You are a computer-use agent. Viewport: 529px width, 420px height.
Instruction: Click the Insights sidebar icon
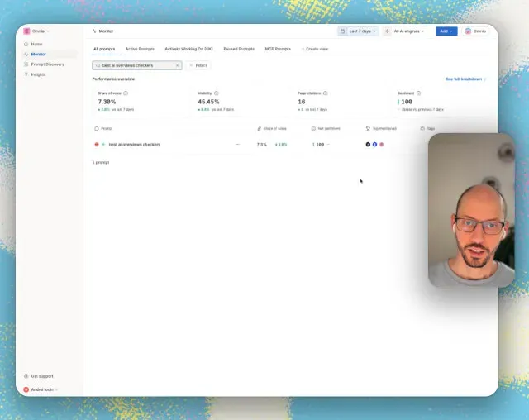click(x=26, y=74)
